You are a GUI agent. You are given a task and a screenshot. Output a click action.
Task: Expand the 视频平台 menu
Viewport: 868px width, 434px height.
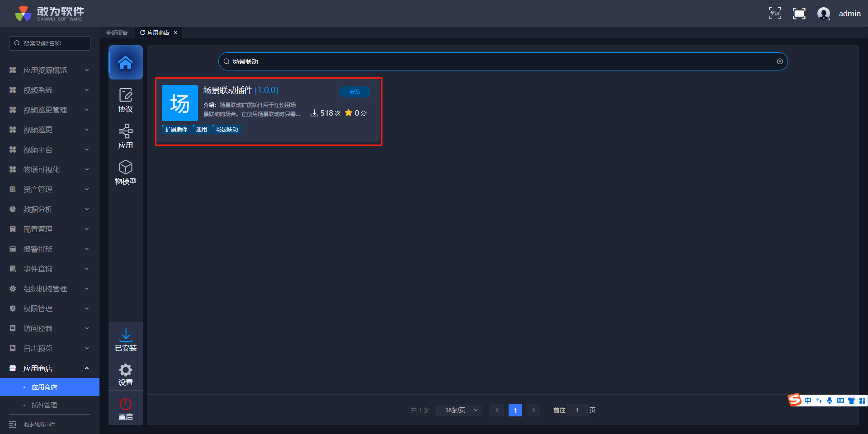coord(50,149)
